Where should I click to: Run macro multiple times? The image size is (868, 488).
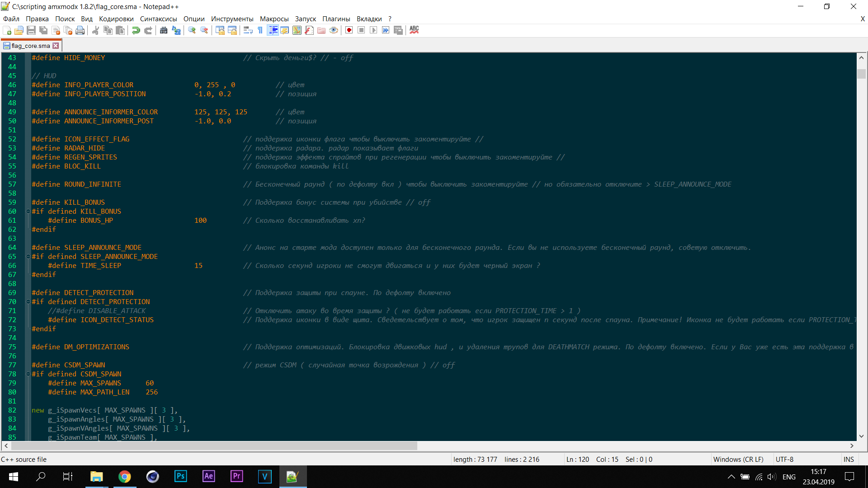(386, 30)
